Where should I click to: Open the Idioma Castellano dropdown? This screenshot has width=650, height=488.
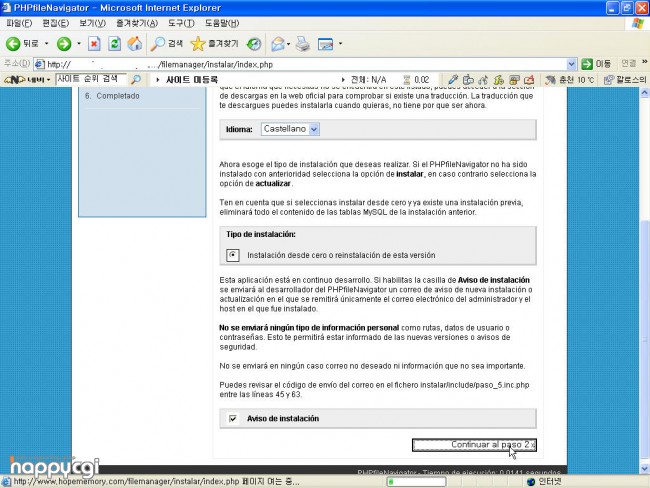click(290, 129)
